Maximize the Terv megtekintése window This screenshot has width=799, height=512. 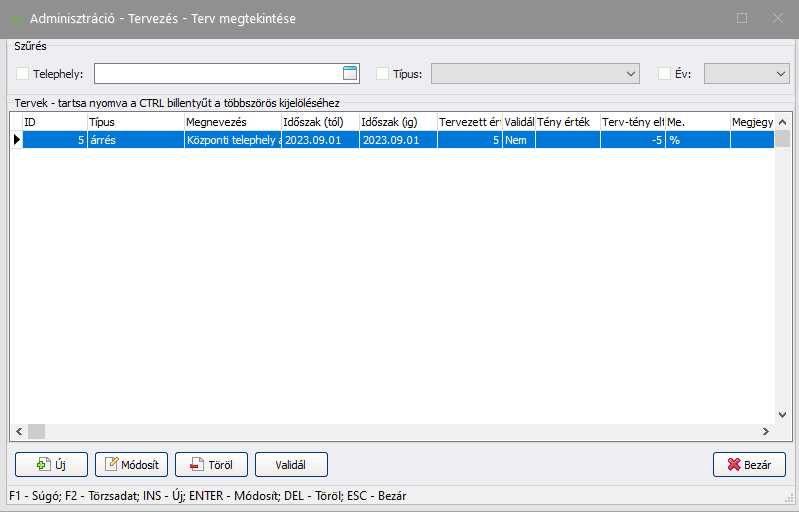[742, 18]
